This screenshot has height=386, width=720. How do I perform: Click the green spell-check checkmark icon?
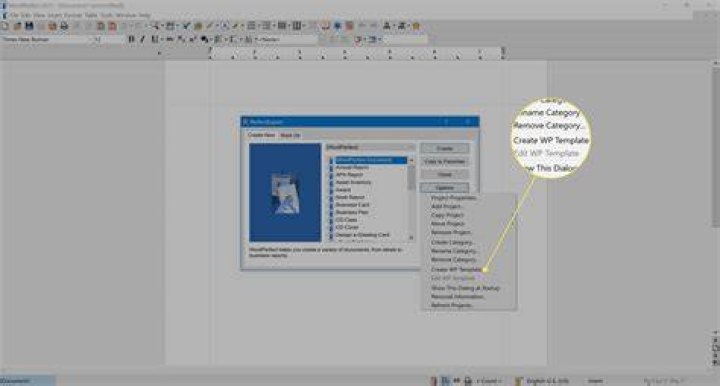186,26
